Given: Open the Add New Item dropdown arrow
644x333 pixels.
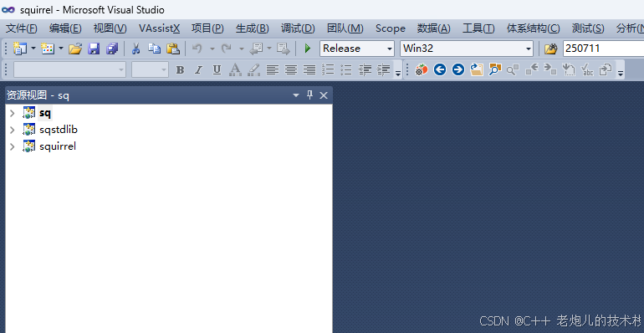Looking at the screenshot, I should [61, 49].
